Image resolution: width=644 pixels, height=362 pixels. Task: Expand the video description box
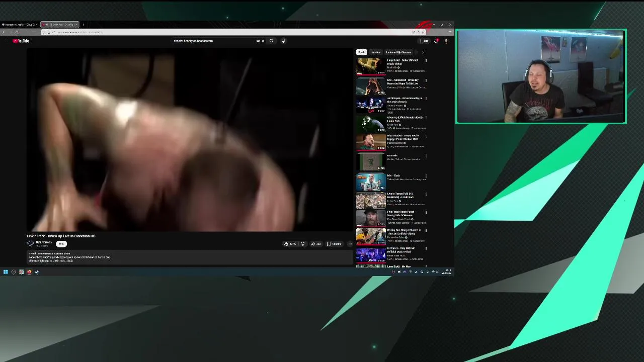[190, 257]
